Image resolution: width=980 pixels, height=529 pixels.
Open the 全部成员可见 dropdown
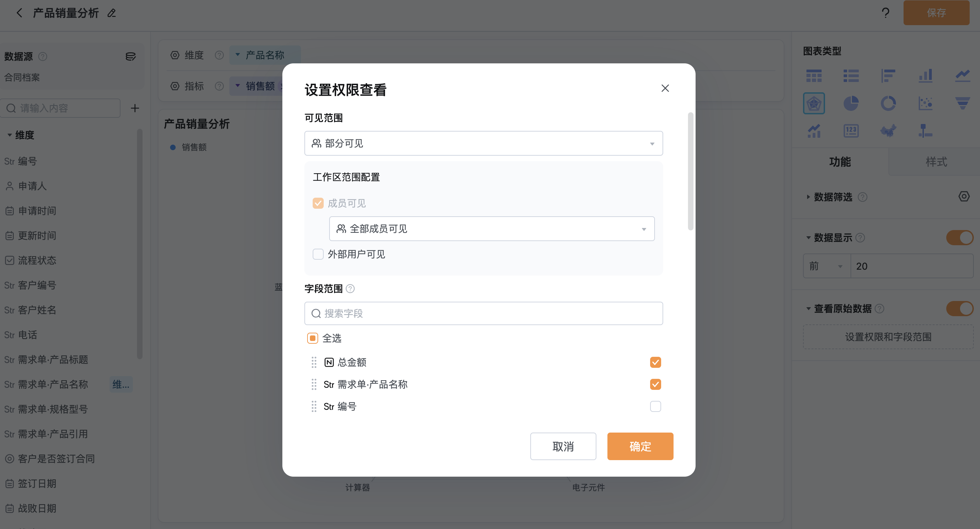[x=492, y=229]
